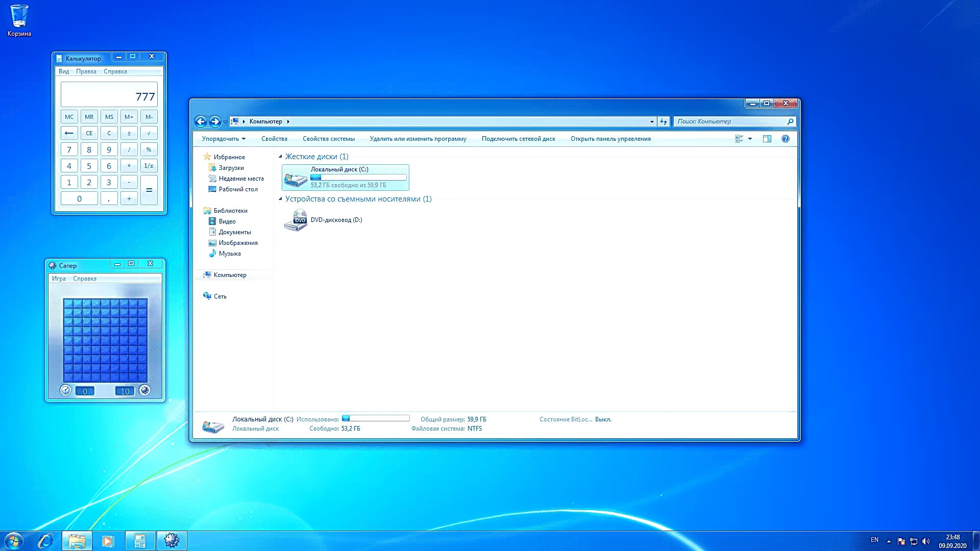Click the Local Disk C: capacity bar in list
Viewport: 980px width, 551px height.
[x=358, y=178]
